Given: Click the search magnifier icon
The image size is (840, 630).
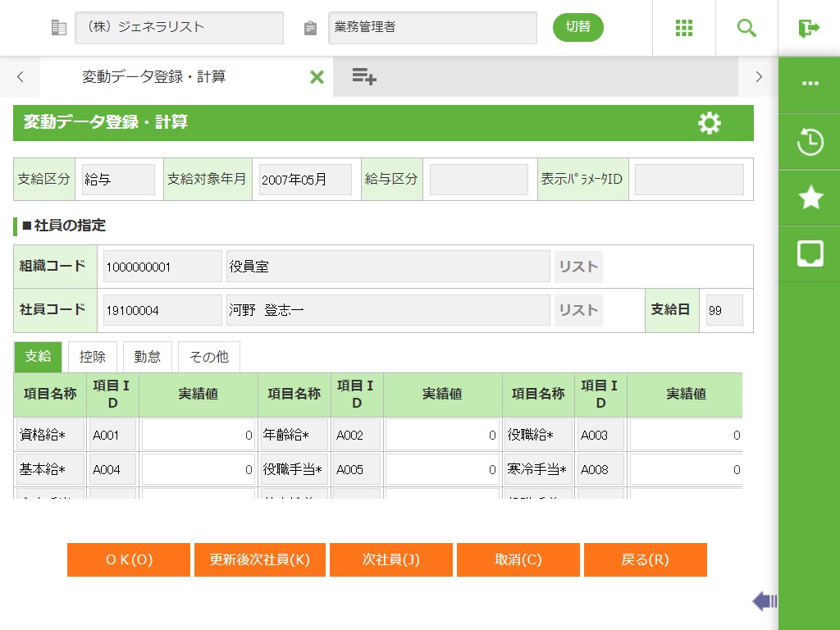Looking at the screenshot, I should click(x=746, y=28).
